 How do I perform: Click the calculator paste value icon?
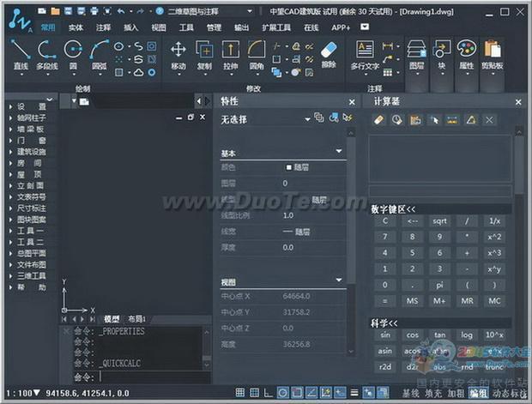[415, 120]
